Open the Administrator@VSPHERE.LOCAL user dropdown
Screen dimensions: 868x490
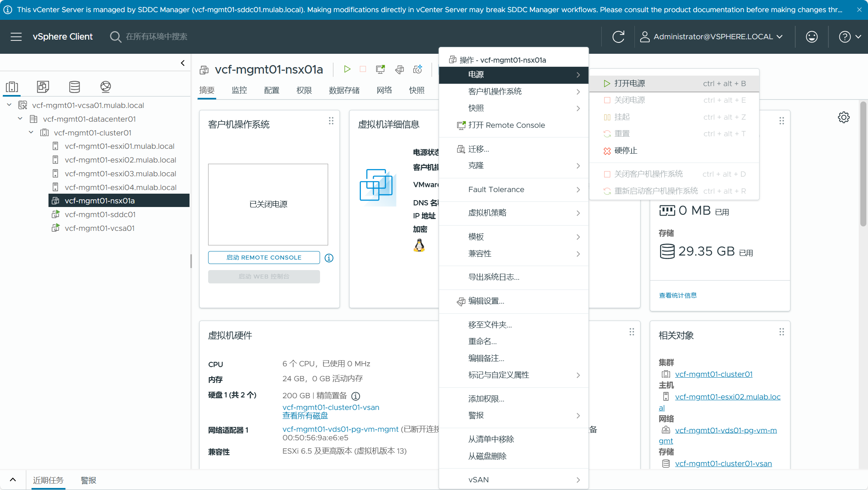pyautogui.click(x=712, y=37)
